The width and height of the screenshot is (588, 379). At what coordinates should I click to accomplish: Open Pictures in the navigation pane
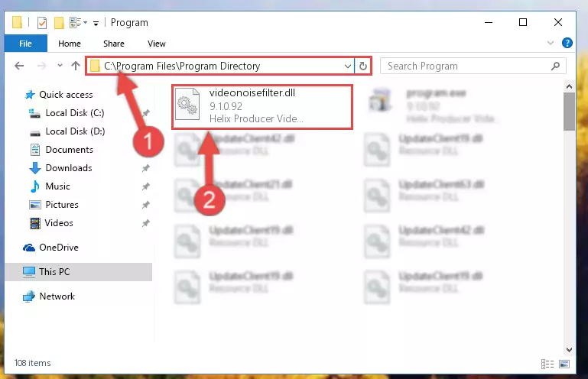click(62, 205)
